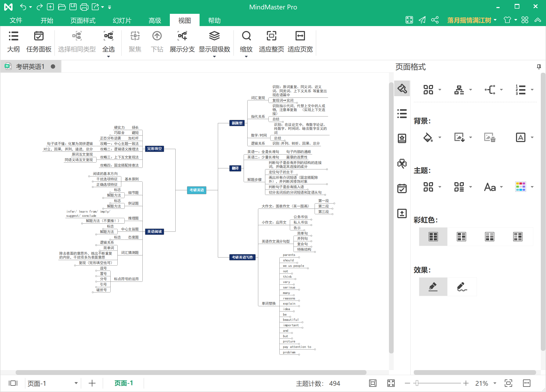
Task: Expand the zoom percentage 21% dropdown
Action: [495, 383]
